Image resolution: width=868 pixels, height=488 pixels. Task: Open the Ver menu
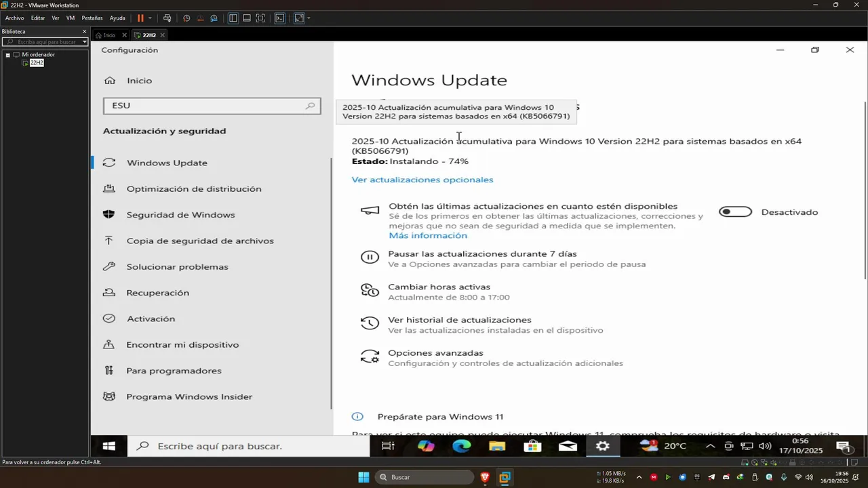56,18
